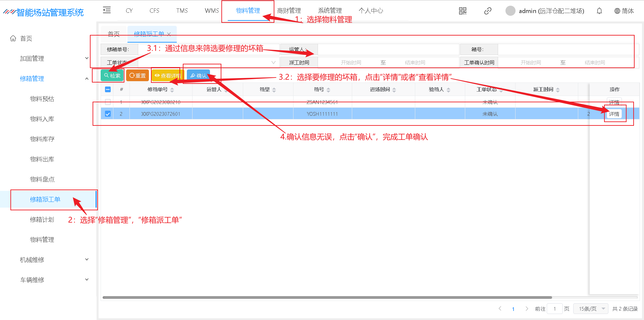Click the green 检索 search button
This screenshot has width=644, height=320.
pos(112,75)
